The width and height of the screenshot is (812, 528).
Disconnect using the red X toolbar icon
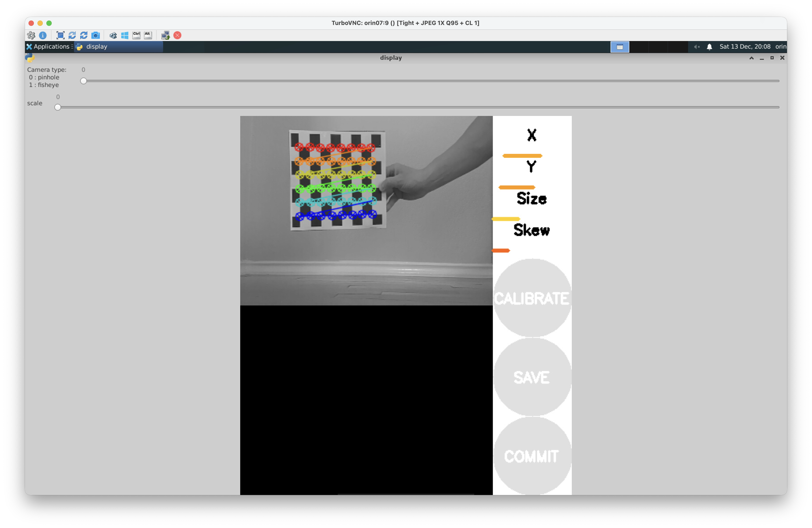point(177,35)
